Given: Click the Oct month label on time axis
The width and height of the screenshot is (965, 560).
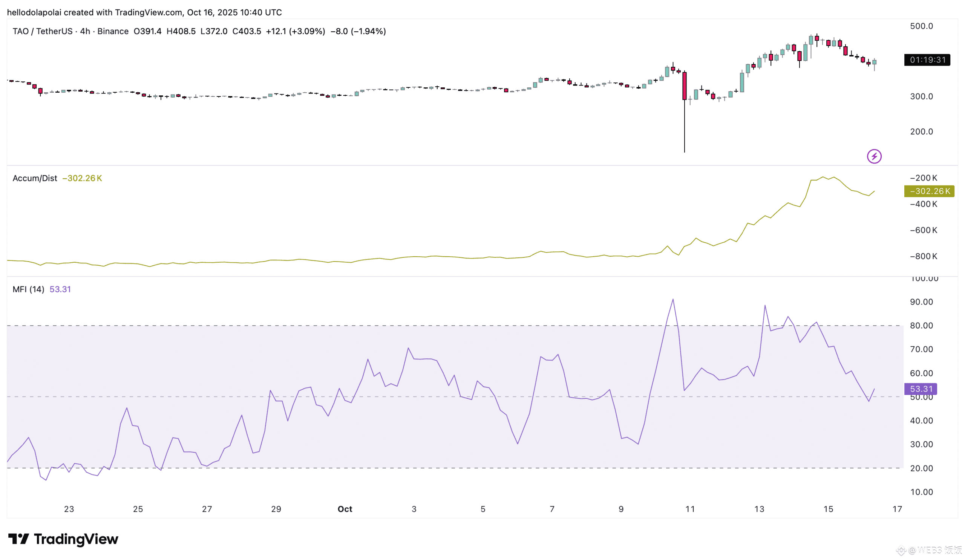Looking at the screenshot, I should point(345,509).
